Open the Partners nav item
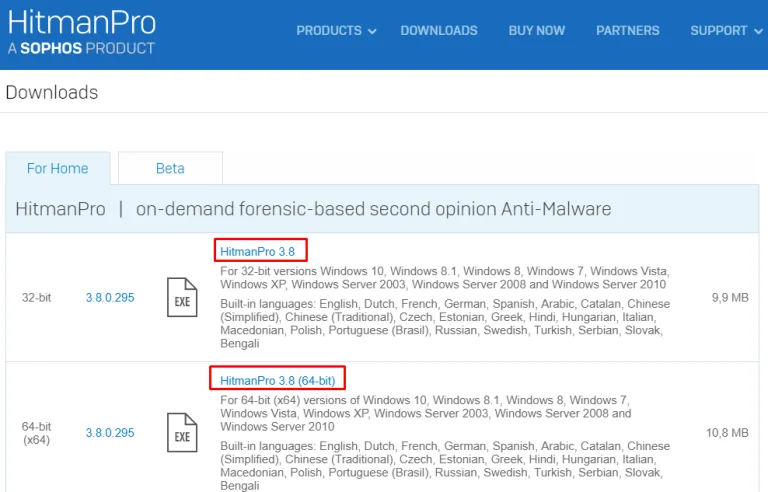 coord(627,30)
